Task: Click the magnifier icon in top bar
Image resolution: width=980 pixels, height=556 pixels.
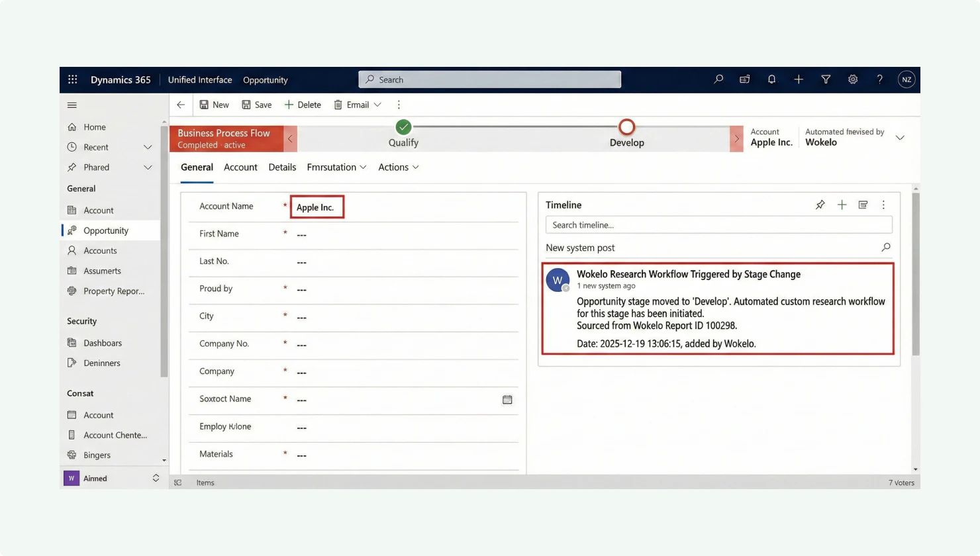Action: click(718, 79)
